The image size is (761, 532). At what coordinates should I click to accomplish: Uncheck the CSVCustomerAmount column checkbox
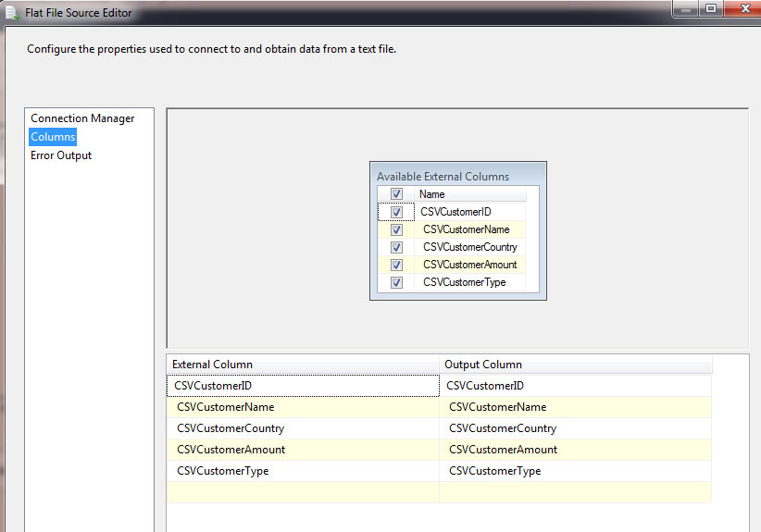tap(396, 265)
